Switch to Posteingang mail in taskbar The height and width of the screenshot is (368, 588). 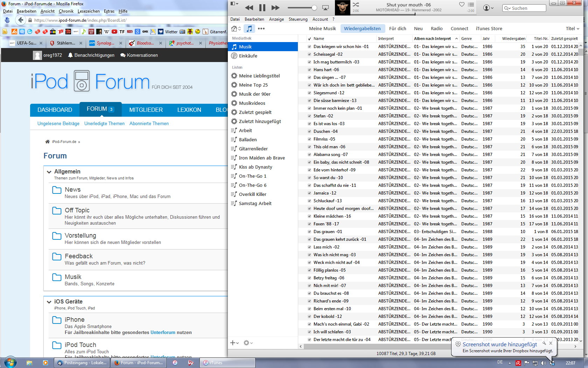coord(82,363)
